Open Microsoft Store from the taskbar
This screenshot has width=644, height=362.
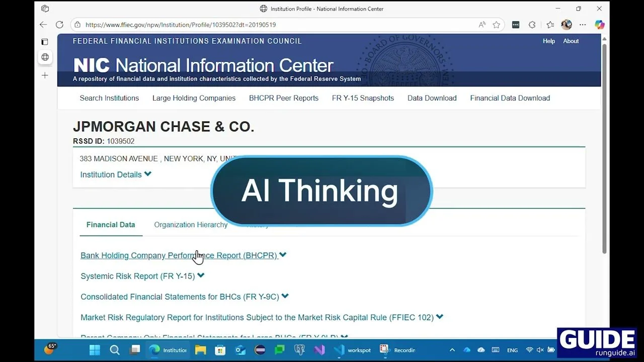coord(220,350)
